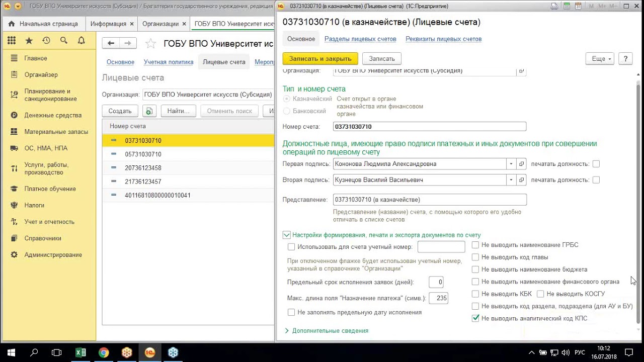Enable Не выводить наименование бюджета
The width and height of the screenshot is (644, 362).
click(475, 269)
